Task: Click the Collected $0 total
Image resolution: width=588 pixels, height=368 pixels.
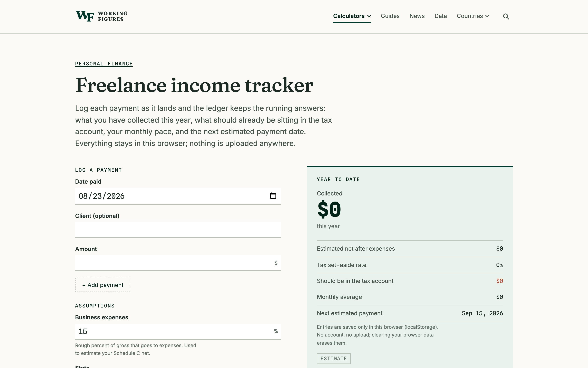Action: pyautogui.click(x=329, y=210)
